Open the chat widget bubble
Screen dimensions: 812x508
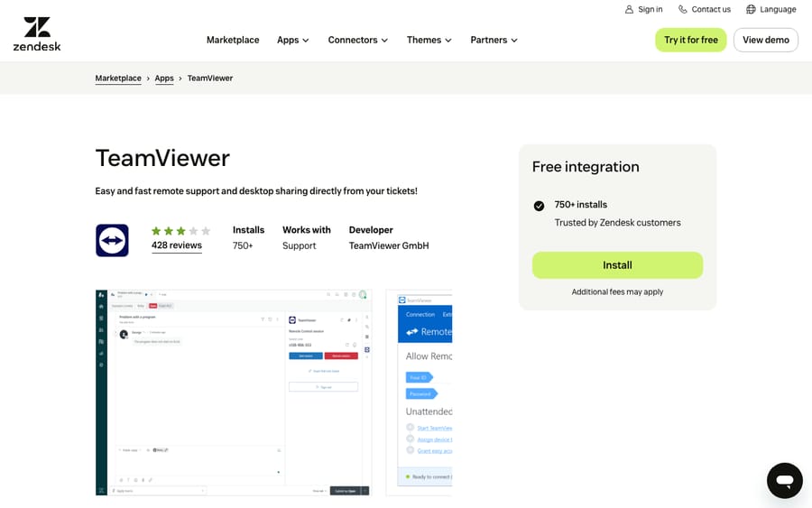[785, 481]
